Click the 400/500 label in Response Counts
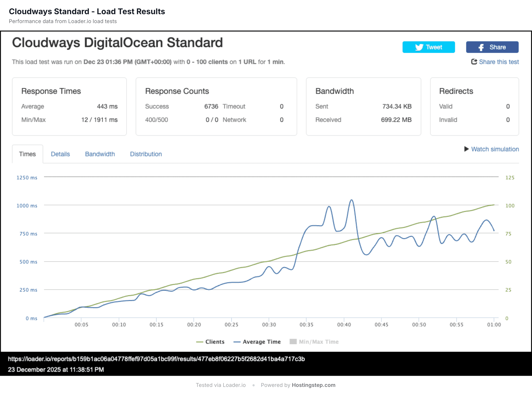This screenshot has width=532, height=394. 156,120
